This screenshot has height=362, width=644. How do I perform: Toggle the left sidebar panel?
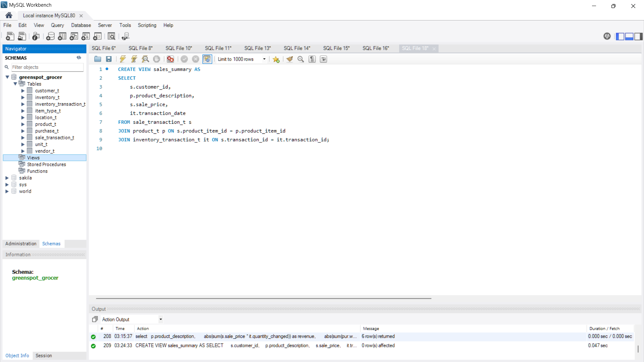[620, 36]
